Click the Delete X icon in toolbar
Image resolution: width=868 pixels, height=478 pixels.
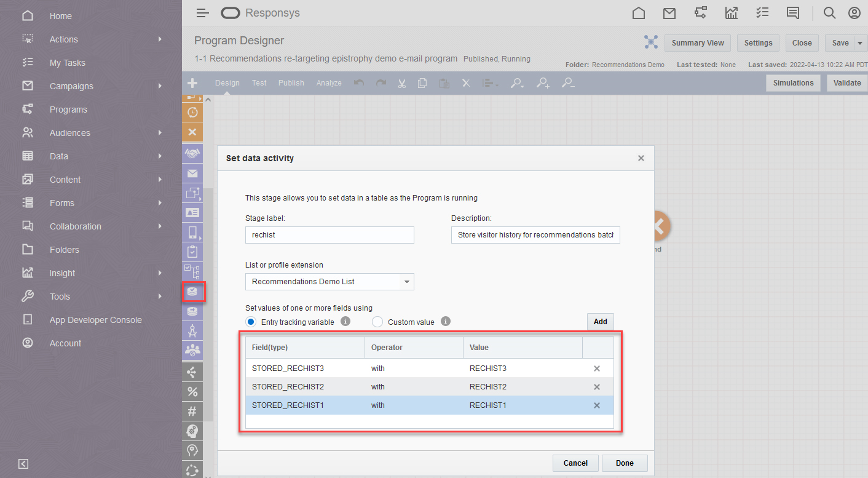(466, 83)
